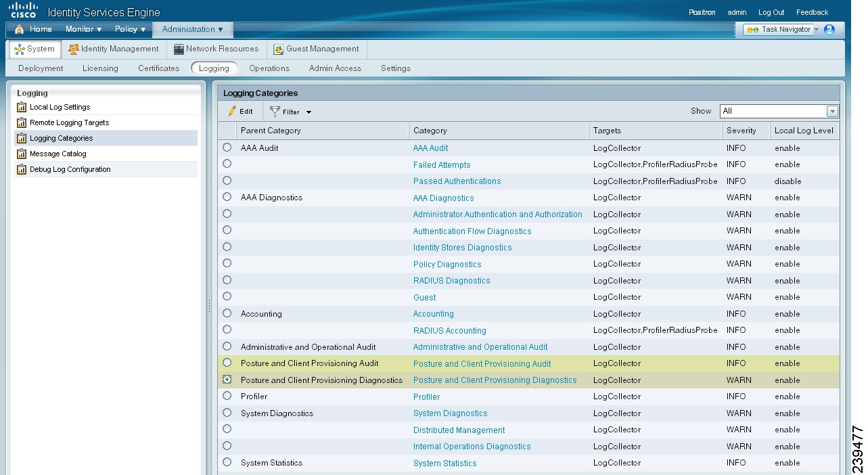Image resolution: width=868 pixels, height=475 pixels.
Task: Open the Feedback link
Action: point(812,12)
